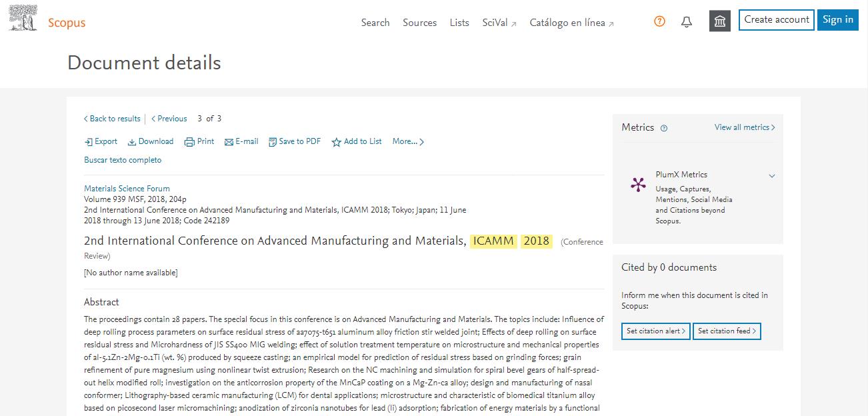The width and height of the screenshot is (868, 416).
Task: Click the institution building icon
Action: (x=720, y=21)
